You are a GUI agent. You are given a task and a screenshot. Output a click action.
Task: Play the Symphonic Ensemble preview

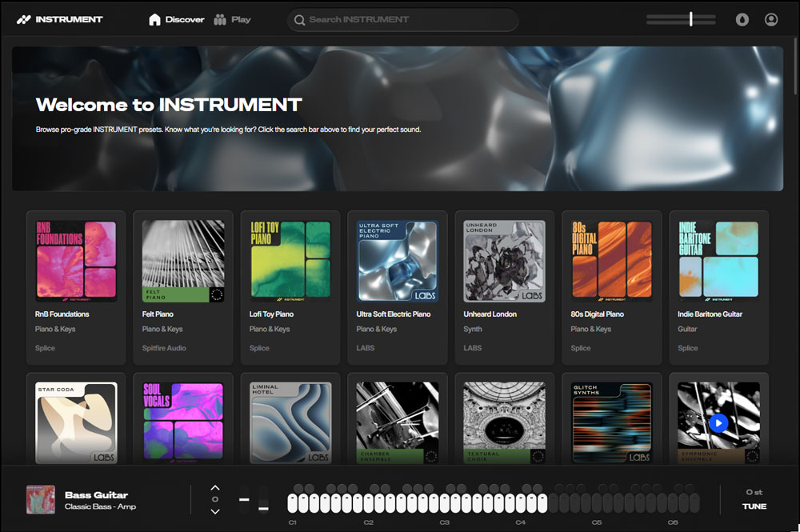coord(718,422)
